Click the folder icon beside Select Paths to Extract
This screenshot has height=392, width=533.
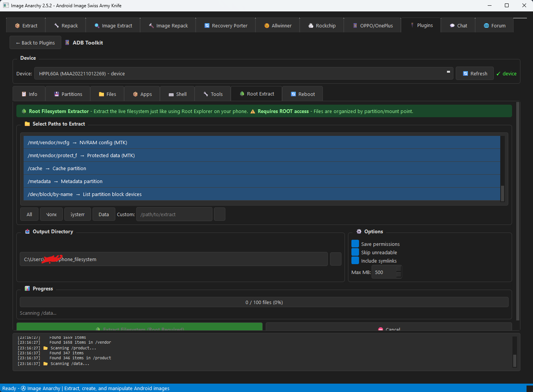pos(27,124)
